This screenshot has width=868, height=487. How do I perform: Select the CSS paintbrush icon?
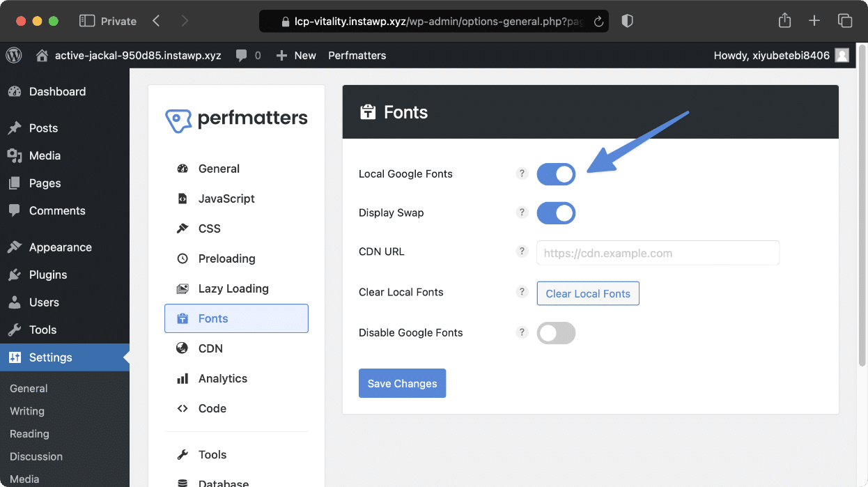(x=182, y=229)
